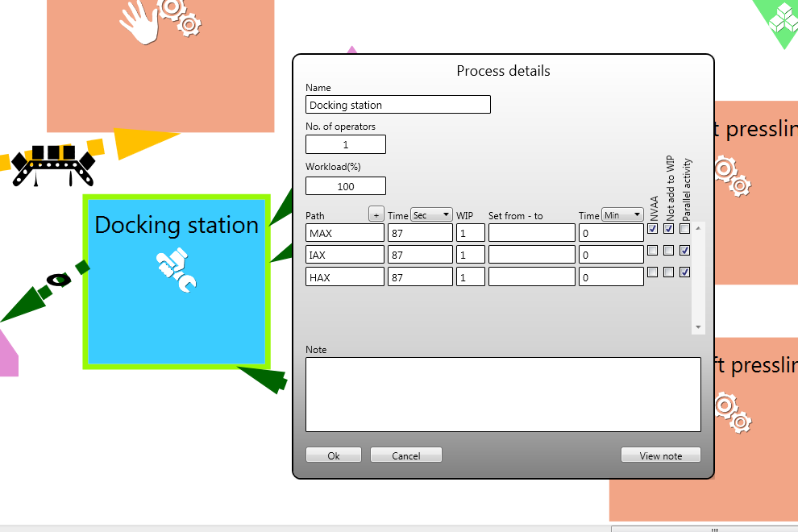Click the View note button
The image size is (798, 532).
661,455
